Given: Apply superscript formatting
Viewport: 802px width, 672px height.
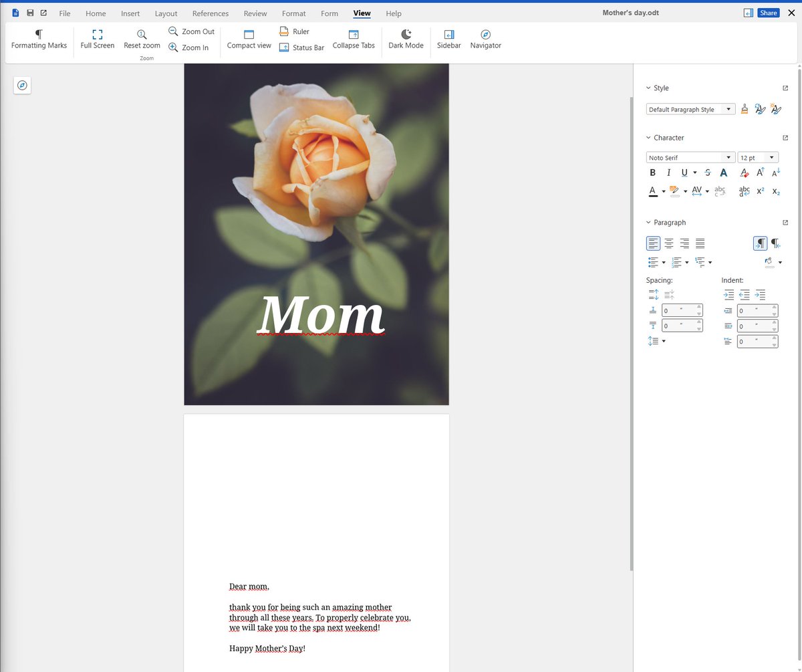Looking at the screenshot, I should click(x=761, y=191).
